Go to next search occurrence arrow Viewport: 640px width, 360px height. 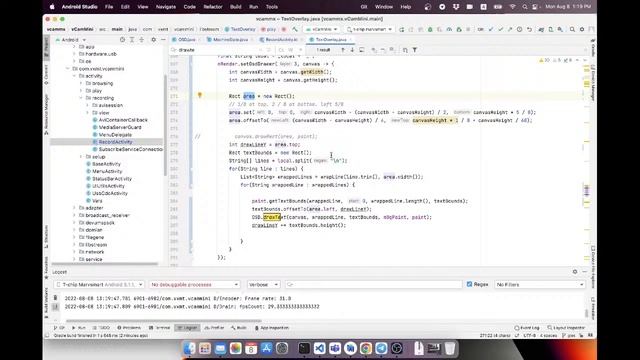coord(352,50)
